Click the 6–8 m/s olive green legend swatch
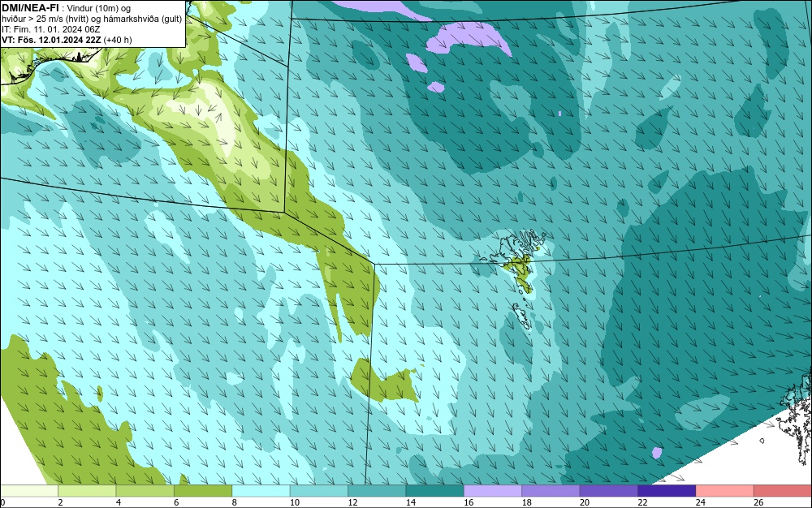Viewport: 812px width, 508px height. coord(203,491)
